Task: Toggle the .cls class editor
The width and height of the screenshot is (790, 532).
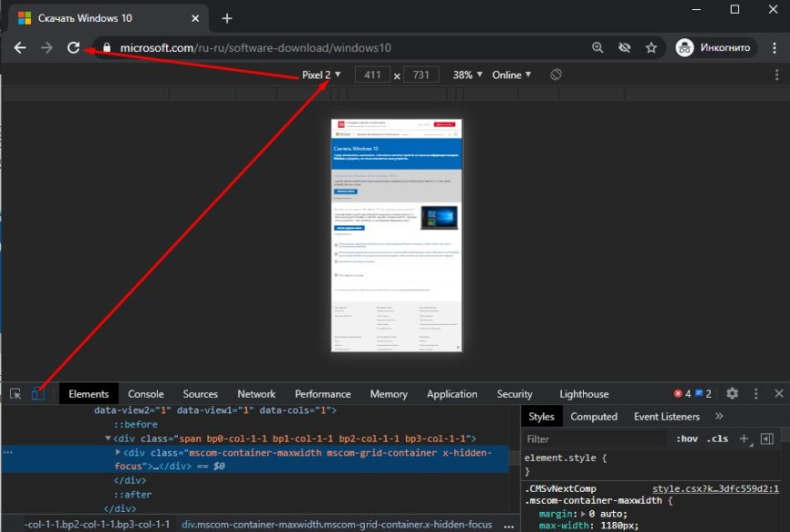Action: 717,438
